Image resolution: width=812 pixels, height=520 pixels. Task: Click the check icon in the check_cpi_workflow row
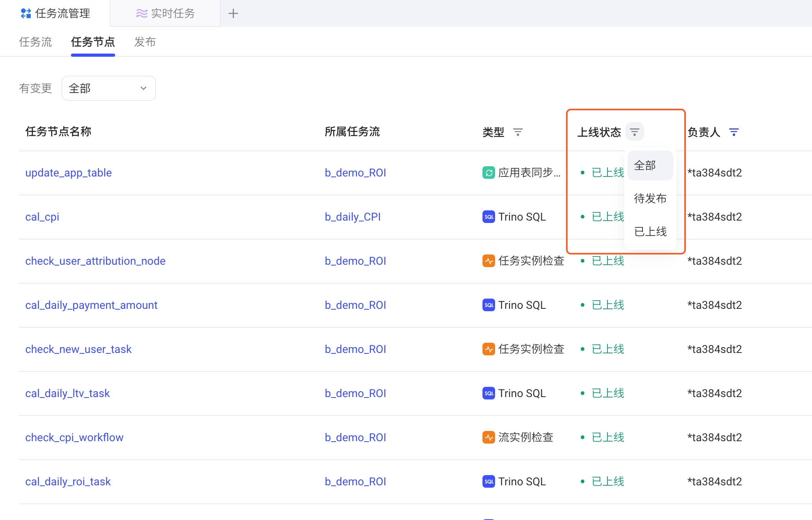[489, 437]
